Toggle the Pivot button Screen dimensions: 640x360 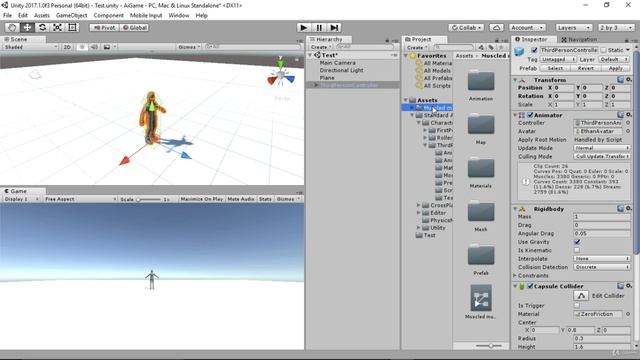pyautogui.click(x=104, y=27)
